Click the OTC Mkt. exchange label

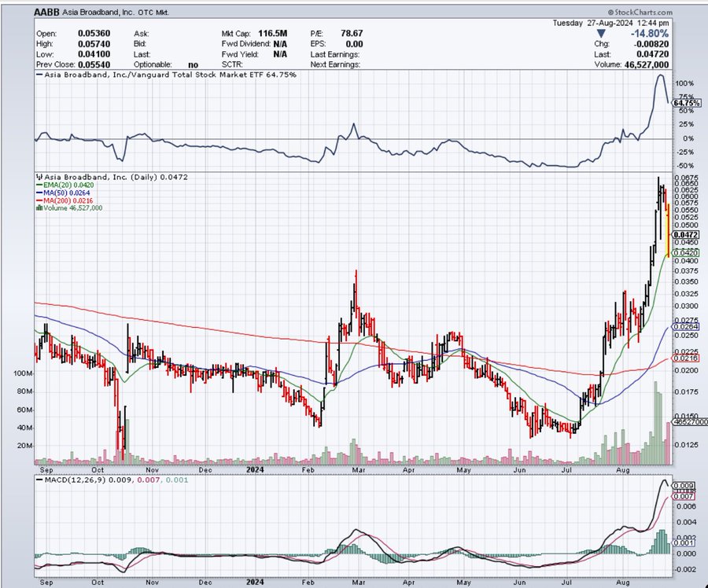point(153,13)
